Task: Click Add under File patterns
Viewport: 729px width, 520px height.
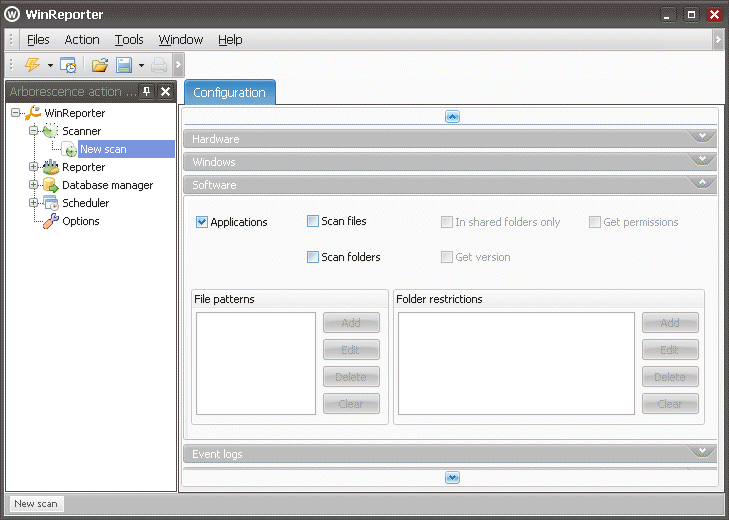Action: point(351,322)
